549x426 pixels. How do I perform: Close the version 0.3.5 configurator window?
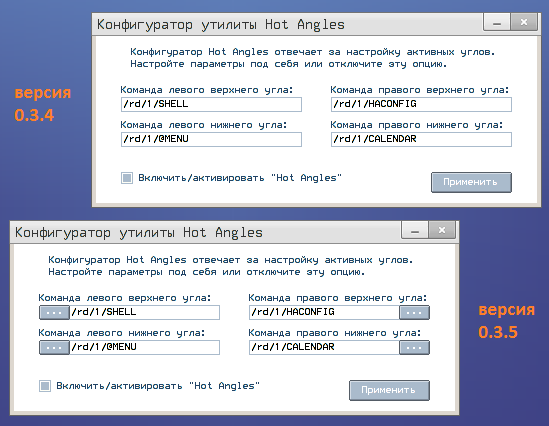coord(442,231)
